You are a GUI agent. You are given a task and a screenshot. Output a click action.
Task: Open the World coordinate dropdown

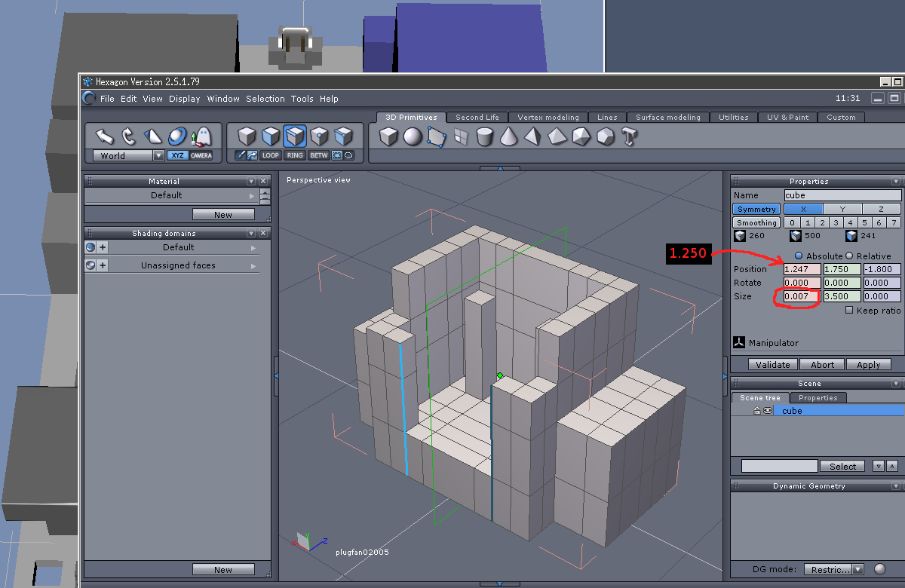(x=158, y=155)
